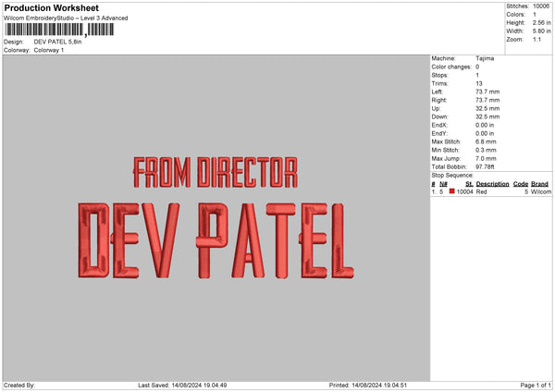Click the 'FROM DIRECTOR' embroidered text
Screen dimensions: 555x392
(x=216, y=172)
